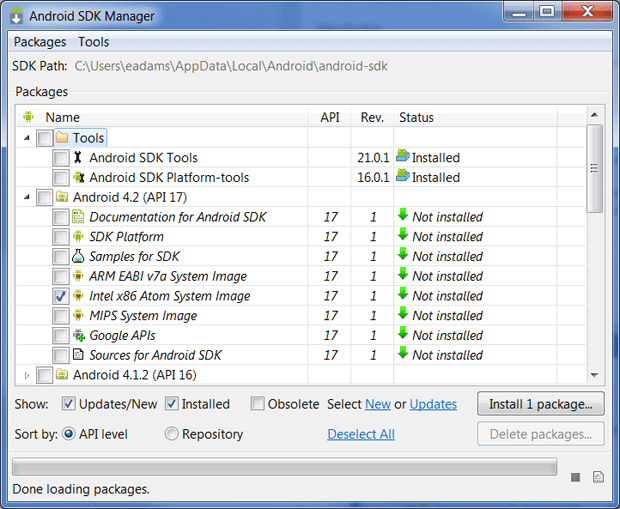Click the Documentation for Android SDK icon
Image resolution: width=620 pixels, height=509 pixels.
[78, 217]
